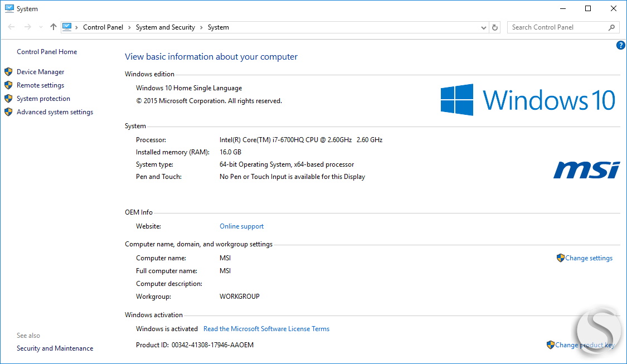Click "Windows 10 Home Single Language" text
The image size is (627, 364).
point(189,88)
